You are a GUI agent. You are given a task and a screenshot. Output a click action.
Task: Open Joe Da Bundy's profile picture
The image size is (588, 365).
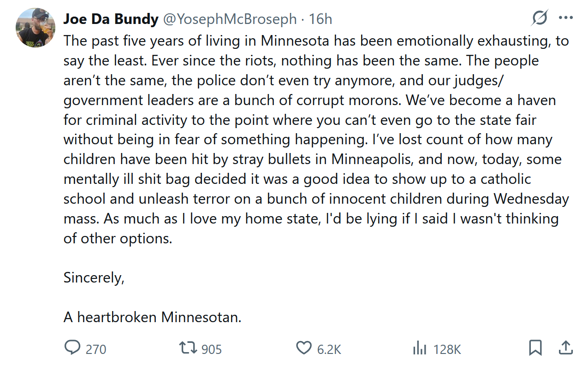[36, 28]
